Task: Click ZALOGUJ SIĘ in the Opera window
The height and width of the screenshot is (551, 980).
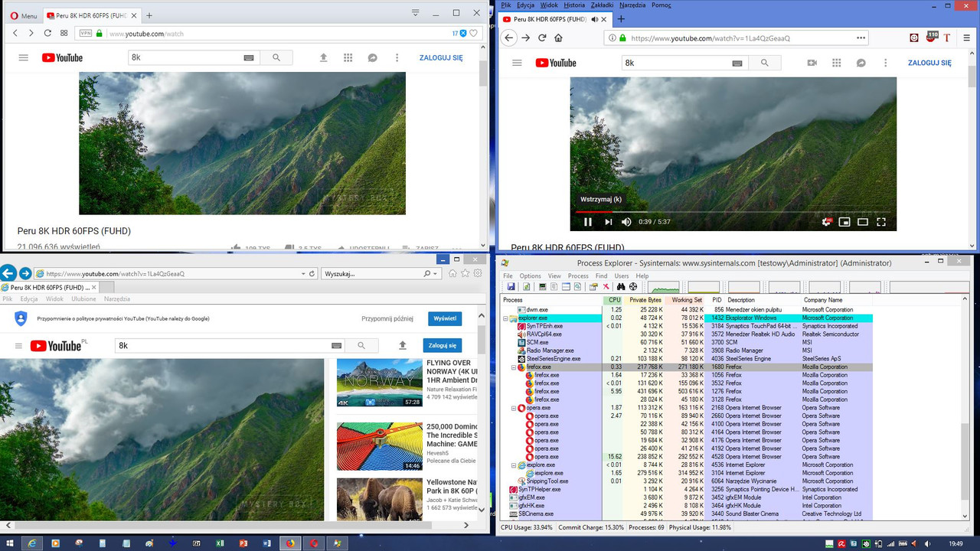Action: [441, 57]
